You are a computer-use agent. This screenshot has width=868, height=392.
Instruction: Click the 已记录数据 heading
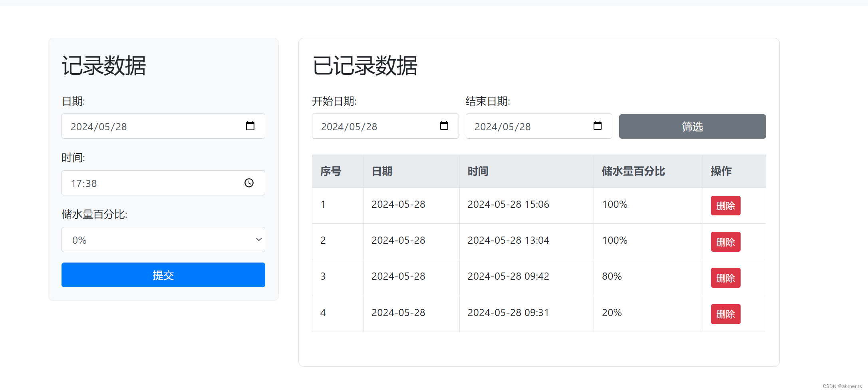pyautogui.click(x=365, y=66)
